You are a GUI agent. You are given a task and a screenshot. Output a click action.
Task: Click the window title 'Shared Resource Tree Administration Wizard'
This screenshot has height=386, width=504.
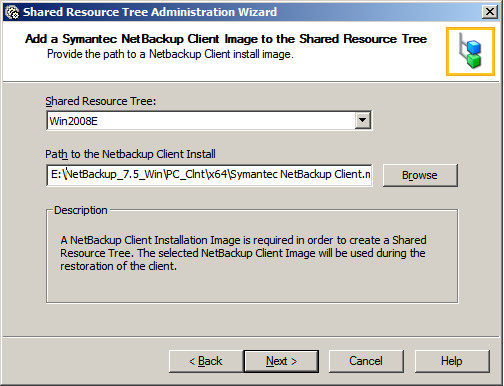[x=150, y=12]
